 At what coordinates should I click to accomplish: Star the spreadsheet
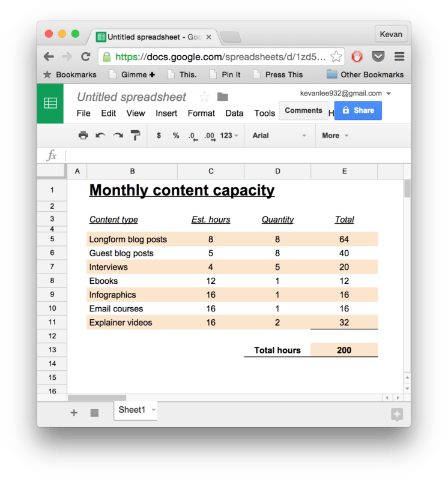[204, 96]
